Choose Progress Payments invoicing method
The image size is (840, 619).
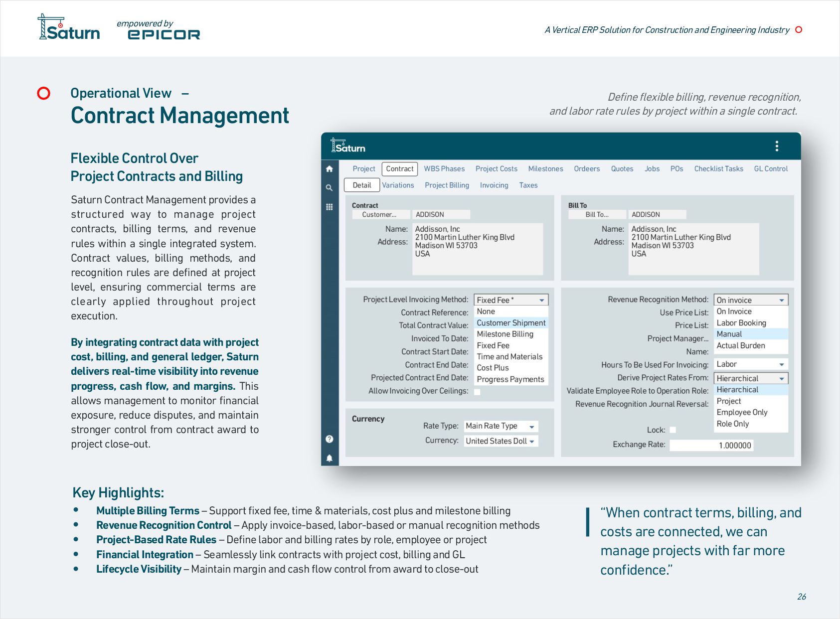pos(511,379)
